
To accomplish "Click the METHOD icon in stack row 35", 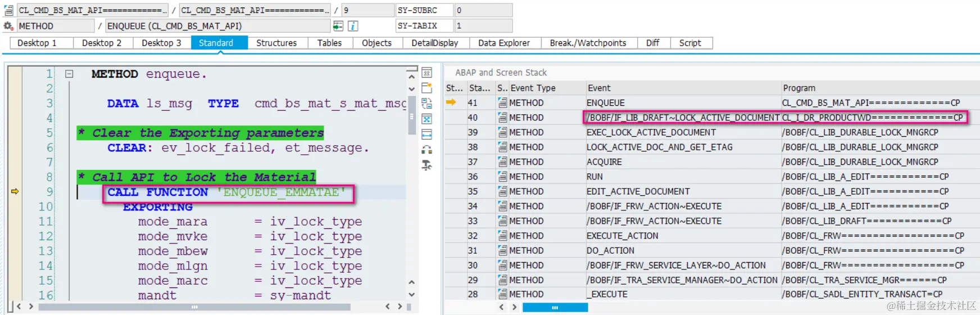I will pos(502,191).
